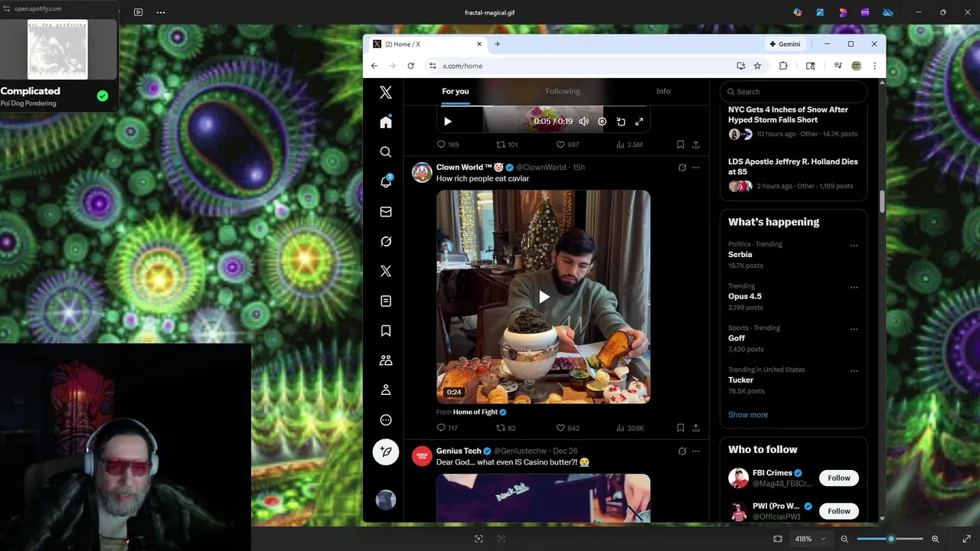Open Messages envelope in X sidebar
Viewport: 980px width, 551px height.
(386, 212)
